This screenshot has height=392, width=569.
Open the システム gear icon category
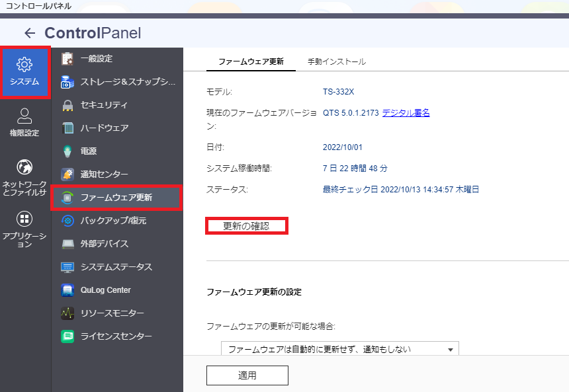coord(24,72)
